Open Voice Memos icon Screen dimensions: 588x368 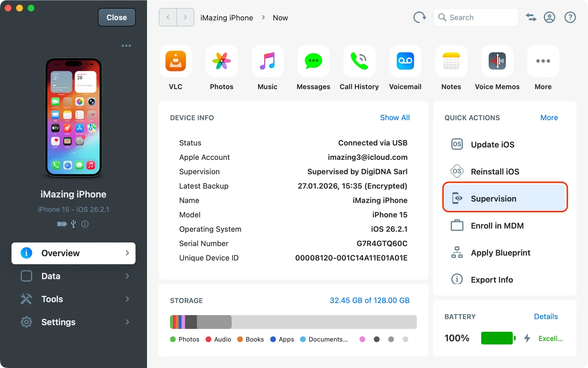[497, 61]
